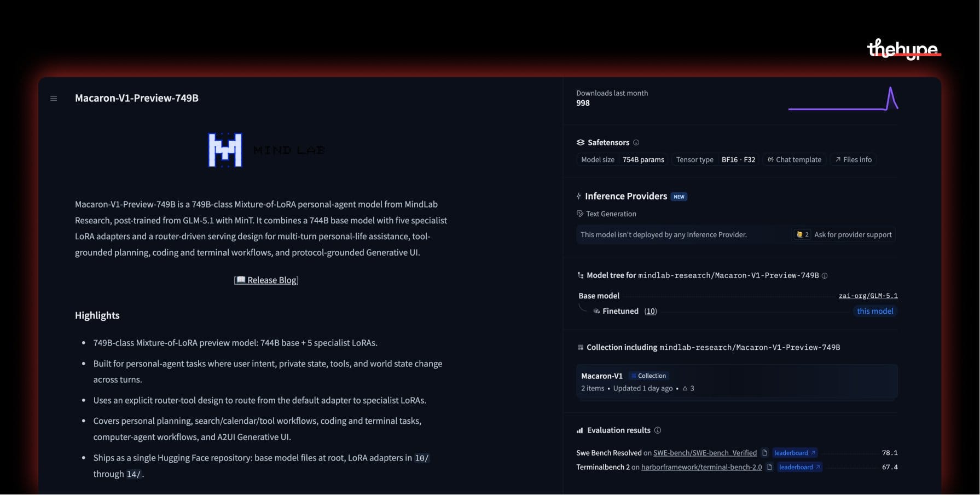The width and height of the screenshot is (980, 495).
Task: Click the '998' downloads count
Action: [583, 103]
